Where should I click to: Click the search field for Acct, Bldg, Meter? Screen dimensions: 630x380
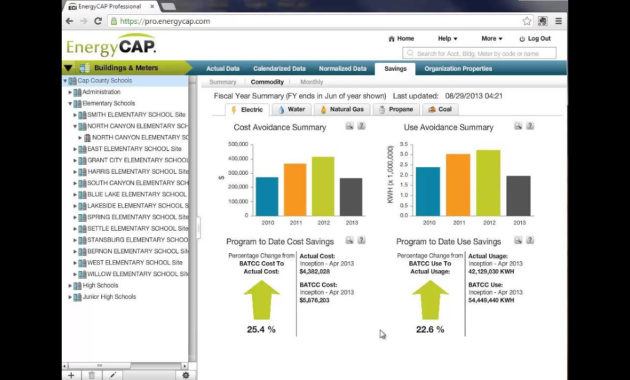pyautogui.click(x=479, y=53)
